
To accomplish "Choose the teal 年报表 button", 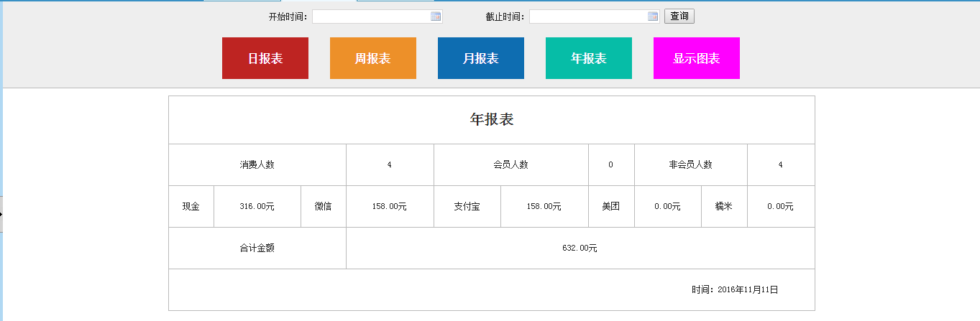I will coord(589,58).
